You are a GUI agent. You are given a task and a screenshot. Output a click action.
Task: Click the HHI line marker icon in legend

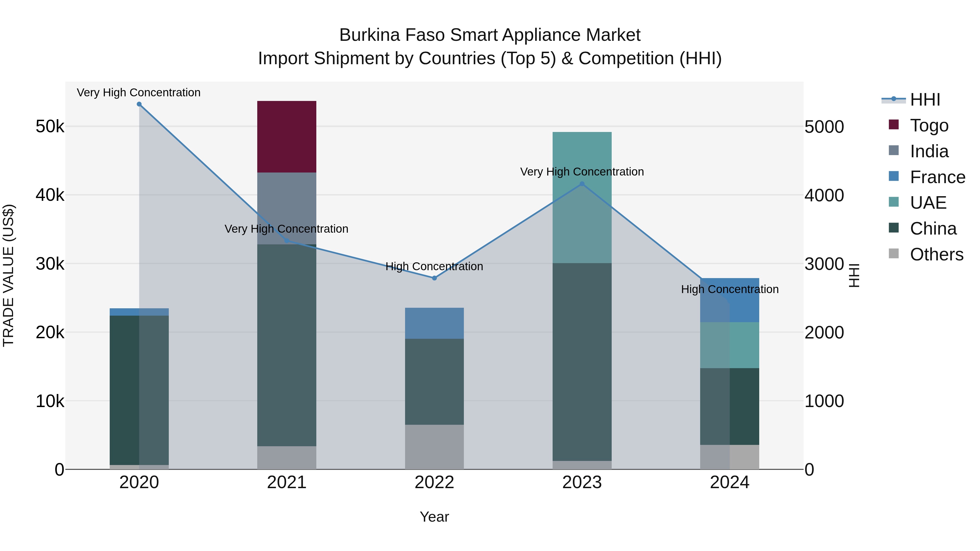894,99
